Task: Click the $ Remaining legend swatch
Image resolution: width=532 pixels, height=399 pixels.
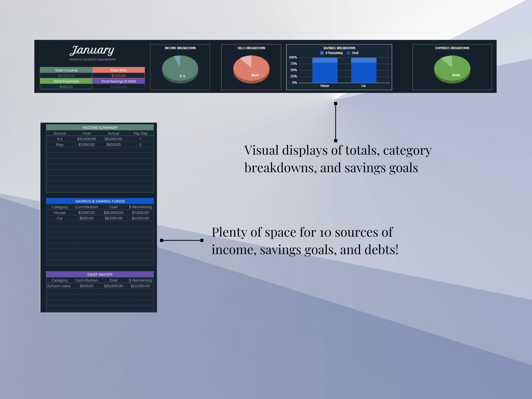Action: click(x=322, y=53)
